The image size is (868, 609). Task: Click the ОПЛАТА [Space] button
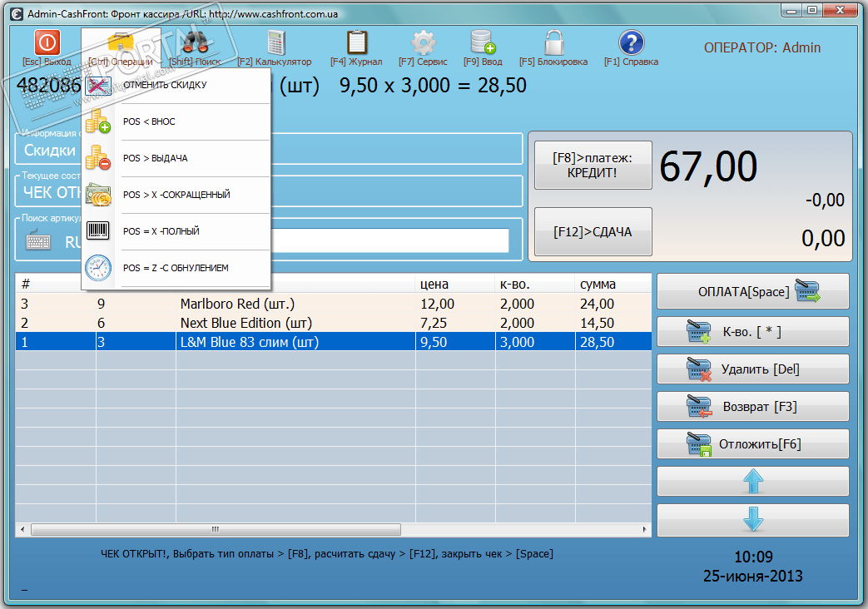tap(753, 291)
